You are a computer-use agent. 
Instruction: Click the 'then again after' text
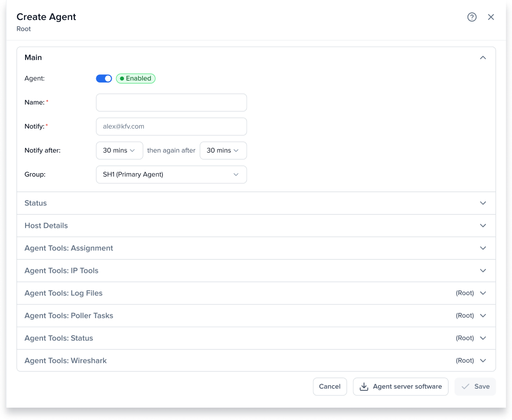click(171, 151)
